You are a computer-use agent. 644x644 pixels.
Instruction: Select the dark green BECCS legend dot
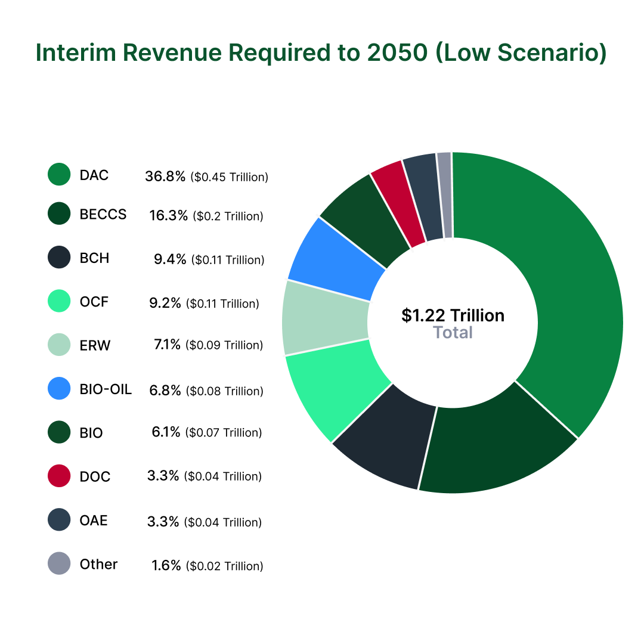[59, 214]
